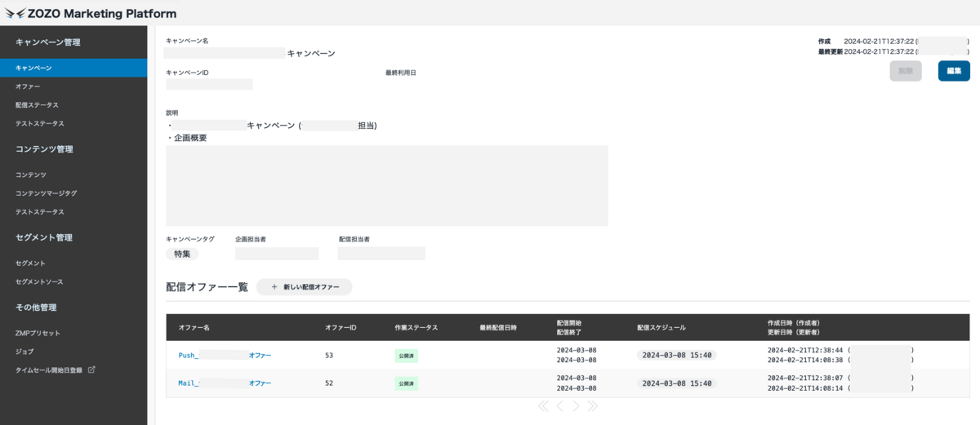Click the 最終配信日時 column header
980x425 pixels.
pos(499,327)
